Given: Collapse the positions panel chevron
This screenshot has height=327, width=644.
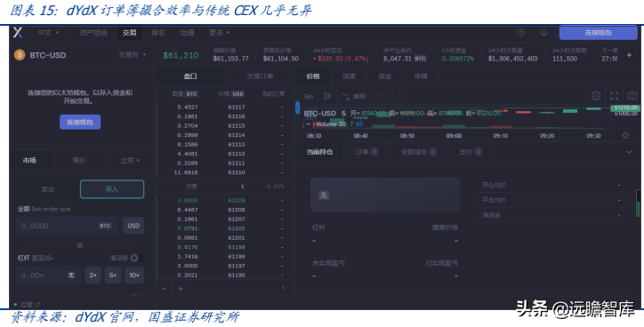Looking at the screenshot, I should pos(629,152).
